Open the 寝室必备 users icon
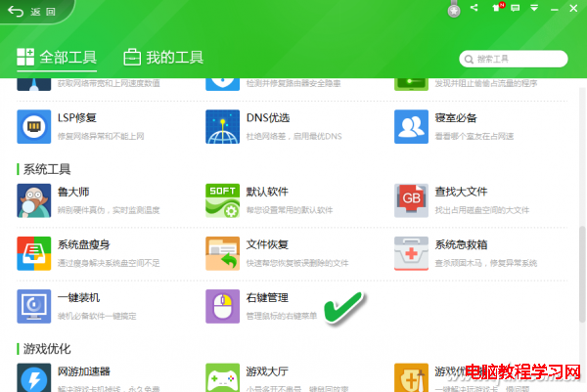The width and height of the screenshot is (587, 392). pos(411,126)
